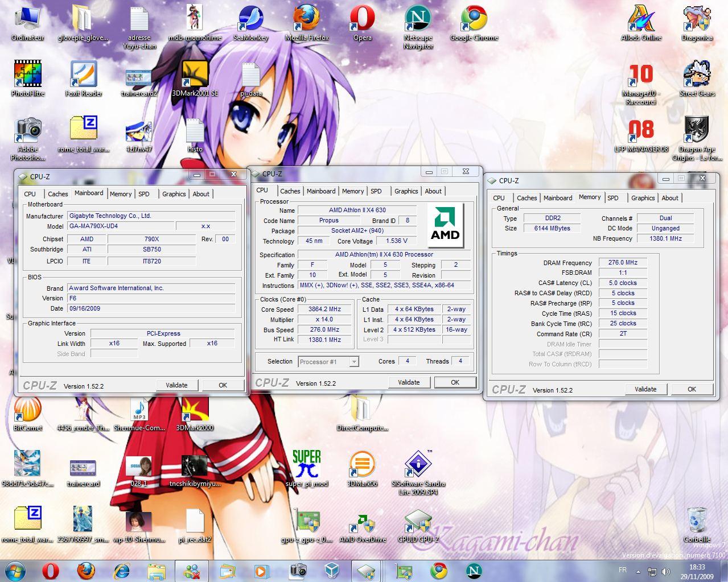Open the Street Gears desktop shortcut
Image resolution: width=728 pixels, height=582 pixels.
pyautogui.click(x=697, y=79)
